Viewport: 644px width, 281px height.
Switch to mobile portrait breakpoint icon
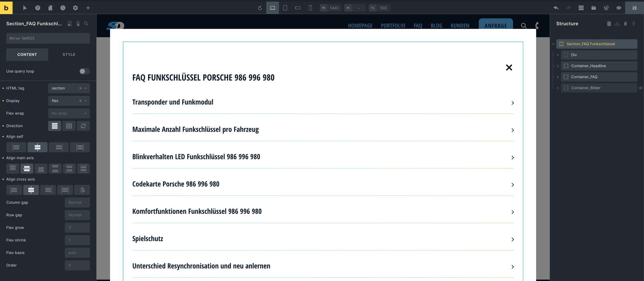(x=310, y=8)
